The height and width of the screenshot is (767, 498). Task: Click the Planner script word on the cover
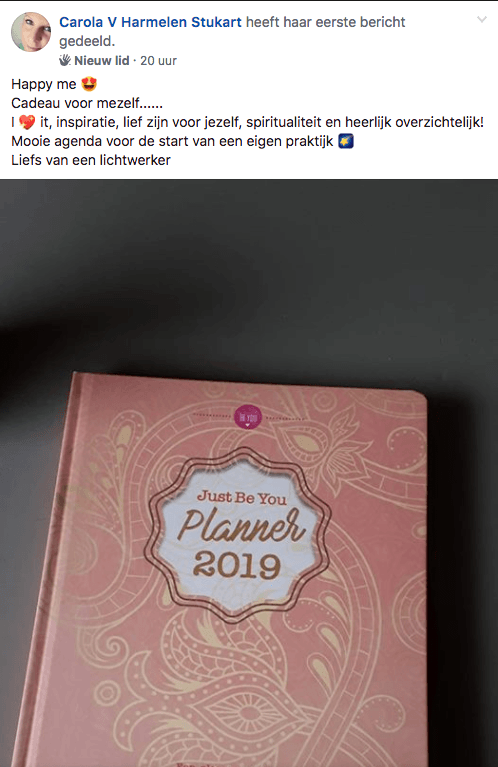point(242,525)
